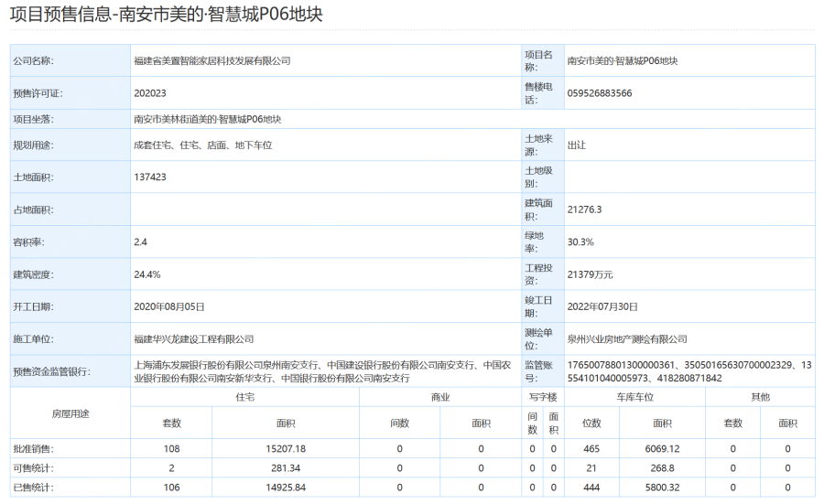This screenshot has height=504, width=824.
Task: Click the 施工单位 label
Action: [x=33, y=339]
